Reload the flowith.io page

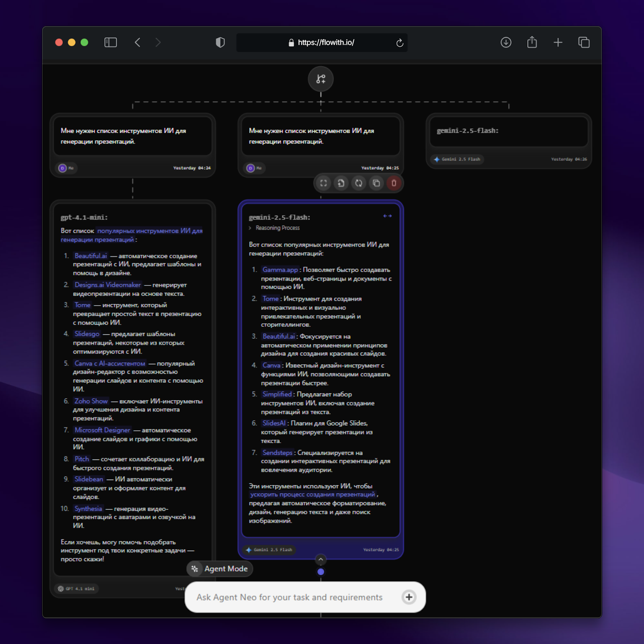400,43
